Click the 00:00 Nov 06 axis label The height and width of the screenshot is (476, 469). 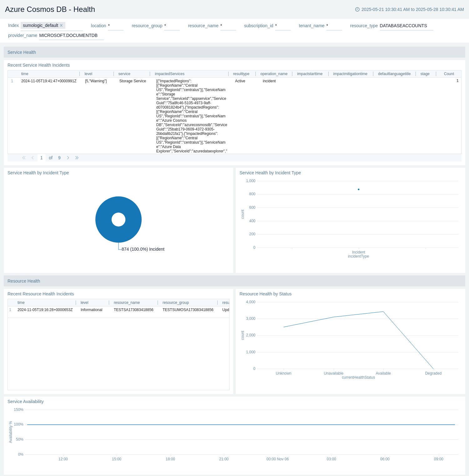tap(278, 459)
